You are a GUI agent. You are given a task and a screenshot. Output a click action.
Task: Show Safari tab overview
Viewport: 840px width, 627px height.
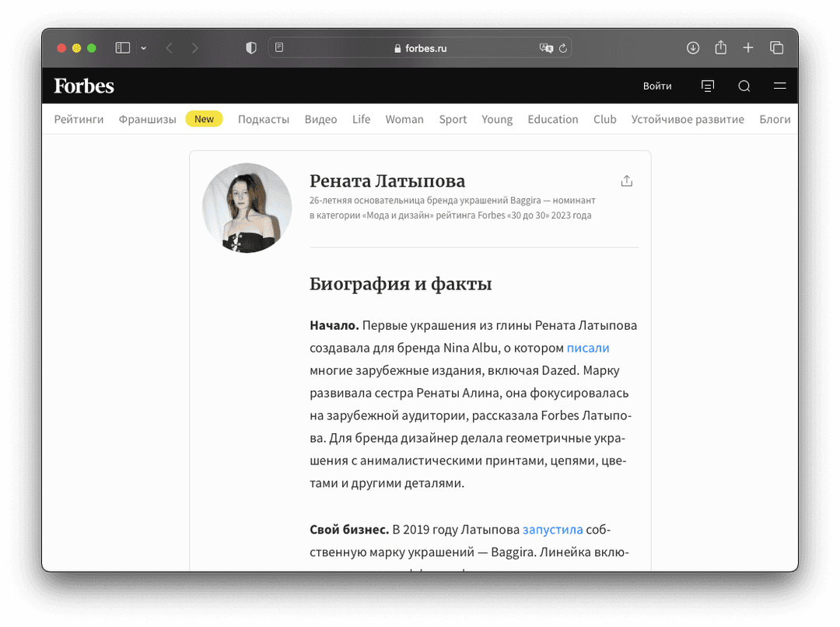click(x=776, y=48)
